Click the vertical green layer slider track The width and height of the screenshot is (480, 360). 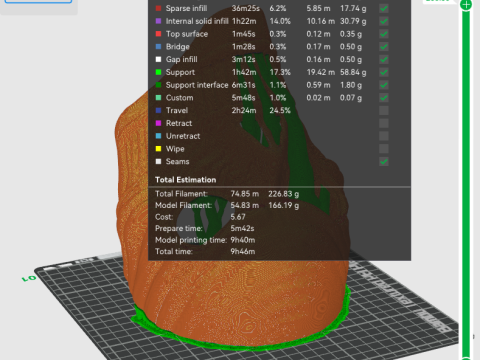466,183
